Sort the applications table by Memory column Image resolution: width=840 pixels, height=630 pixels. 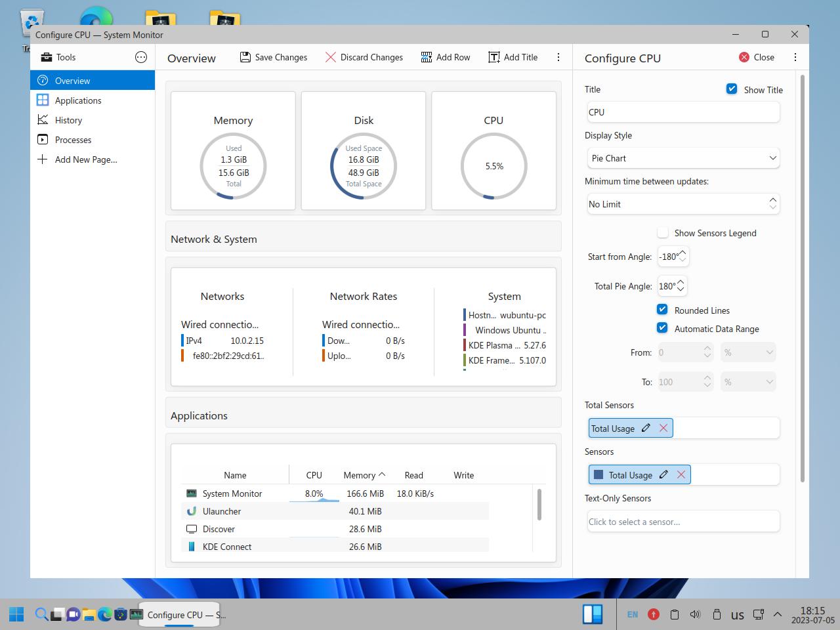tap(360, 475)
